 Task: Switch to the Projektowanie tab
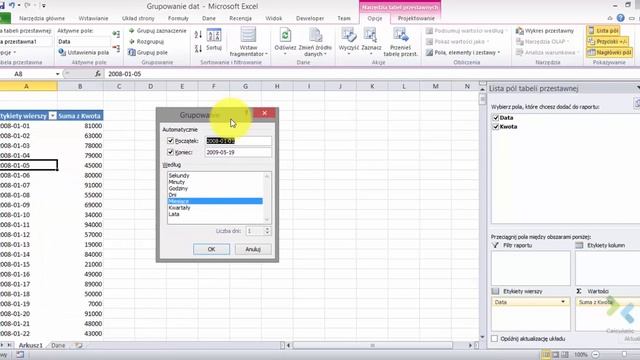pos(416,18)
